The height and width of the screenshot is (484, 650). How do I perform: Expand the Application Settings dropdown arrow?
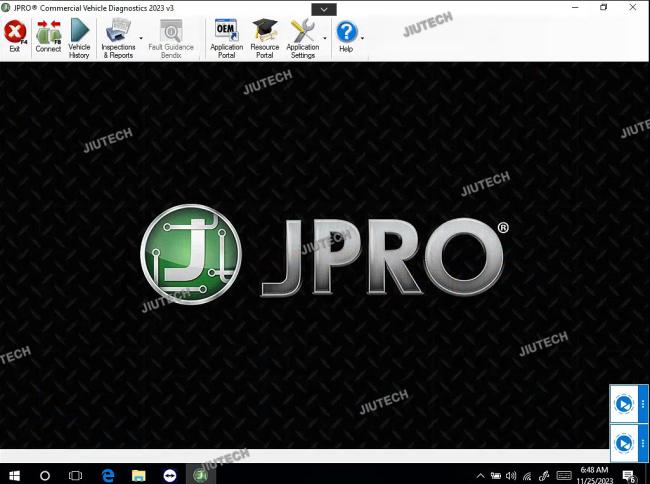325,39
